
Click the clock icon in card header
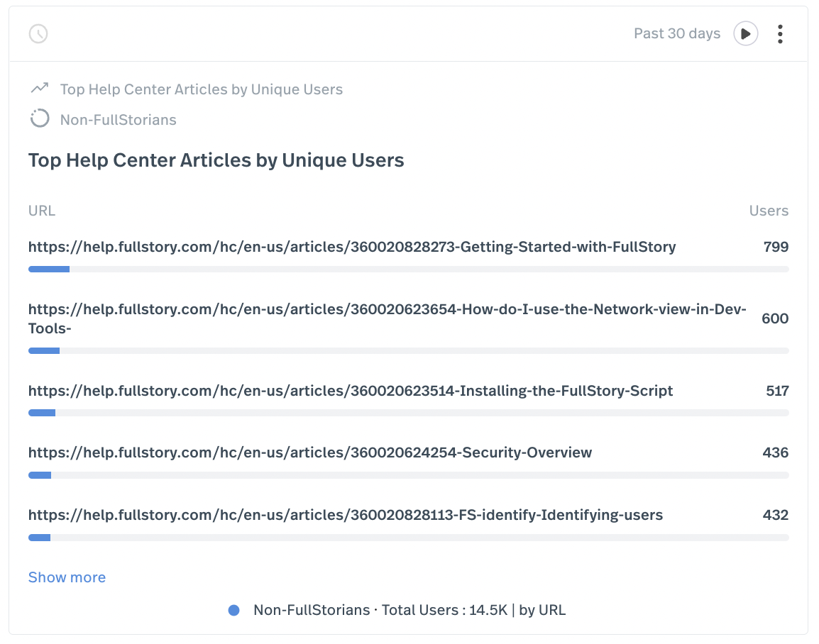[38, 33]
